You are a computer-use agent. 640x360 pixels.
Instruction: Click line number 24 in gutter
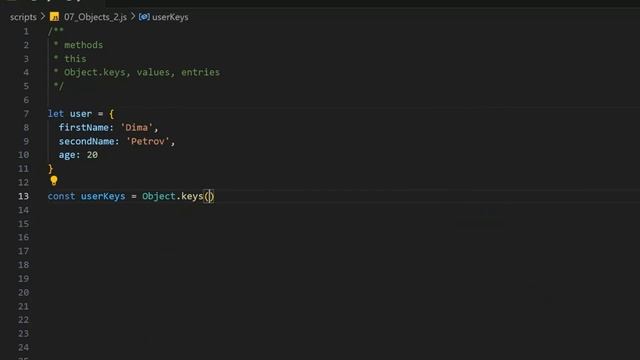24,347
